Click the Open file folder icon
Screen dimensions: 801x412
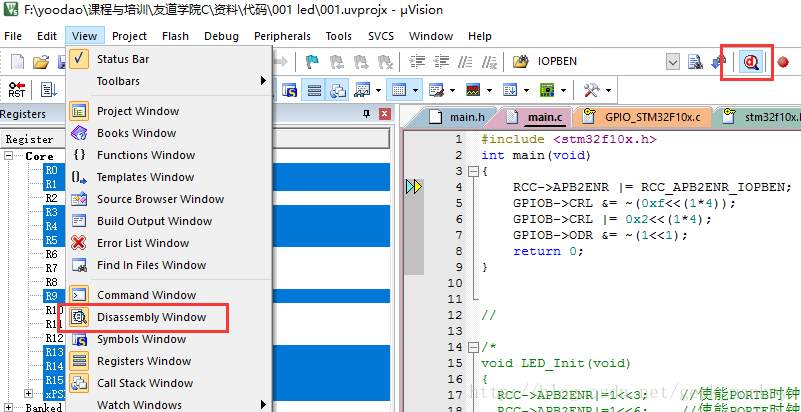point(40,62)
